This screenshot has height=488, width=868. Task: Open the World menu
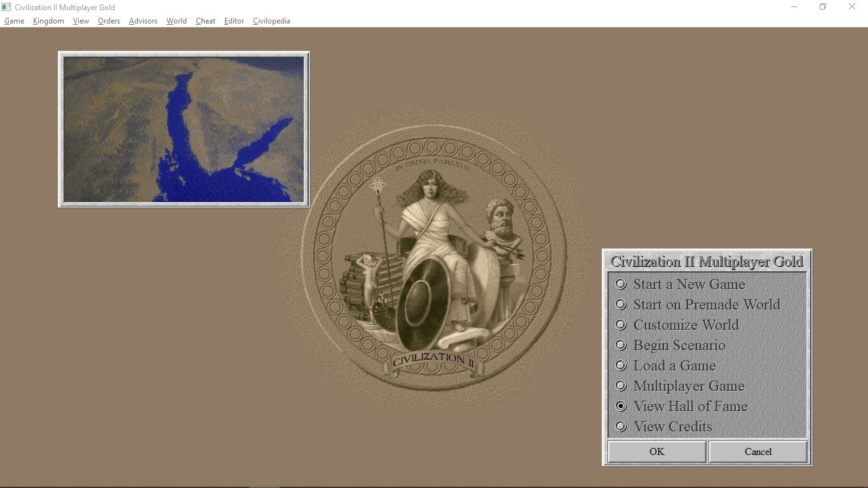click(x=177, y=21)
